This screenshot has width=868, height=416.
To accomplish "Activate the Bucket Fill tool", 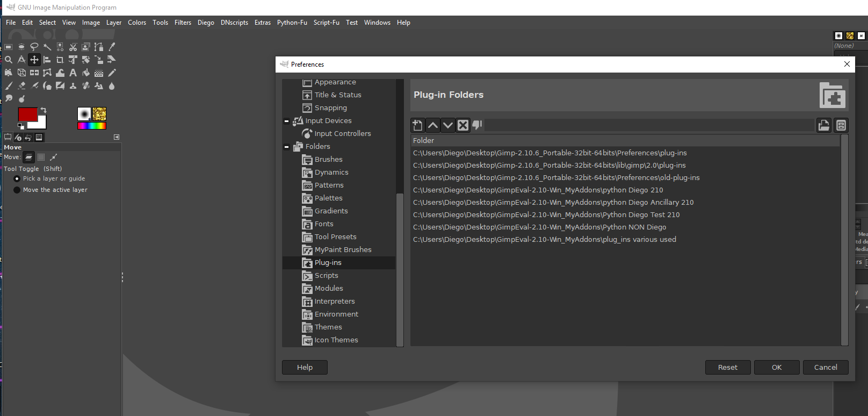I will (x=86, y=73).
